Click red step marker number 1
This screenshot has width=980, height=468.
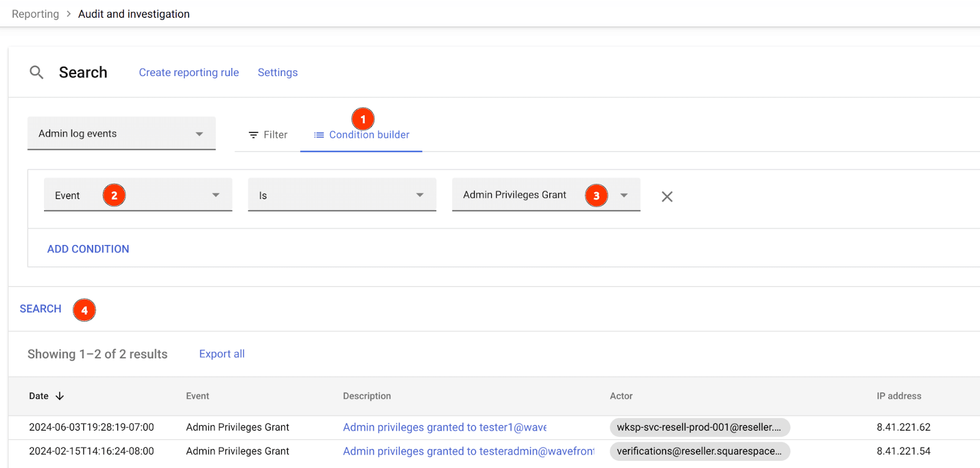pos(363,119)
